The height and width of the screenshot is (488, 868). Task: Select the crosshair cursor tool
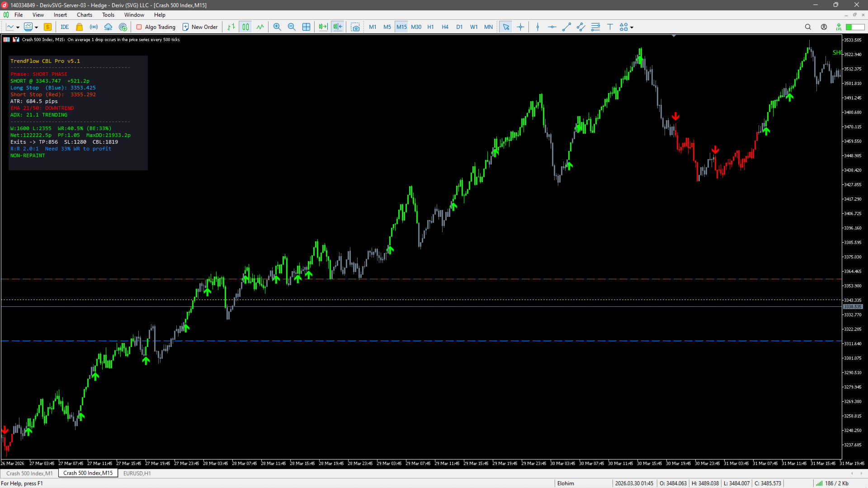(520, 27)
